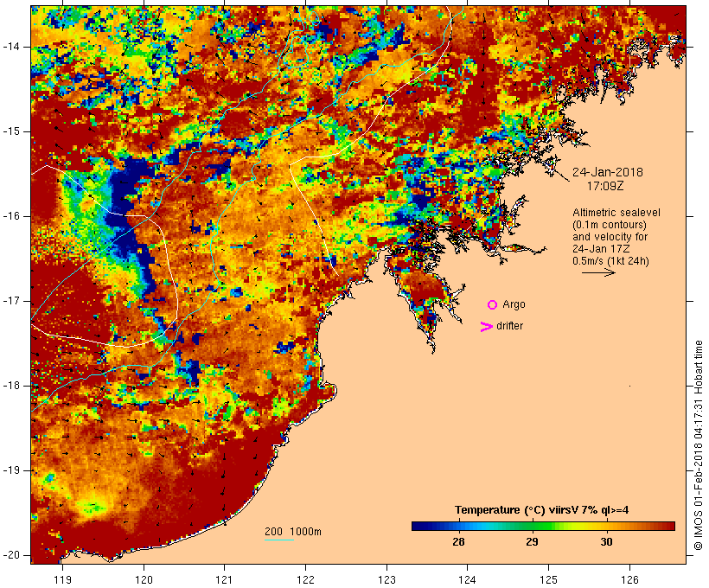Click latitude axis label -14

coord(11,47)
